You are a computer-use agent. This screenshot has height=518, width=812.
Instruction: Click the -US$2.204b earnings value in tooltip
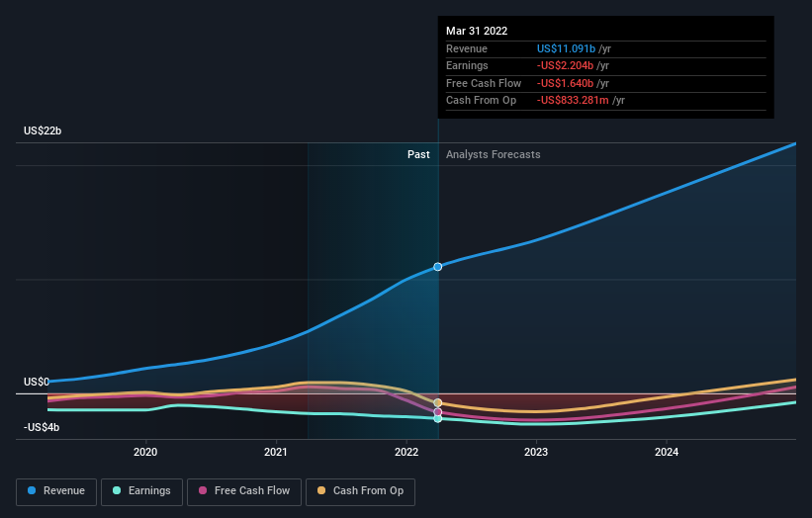click(x=565, y=65)
